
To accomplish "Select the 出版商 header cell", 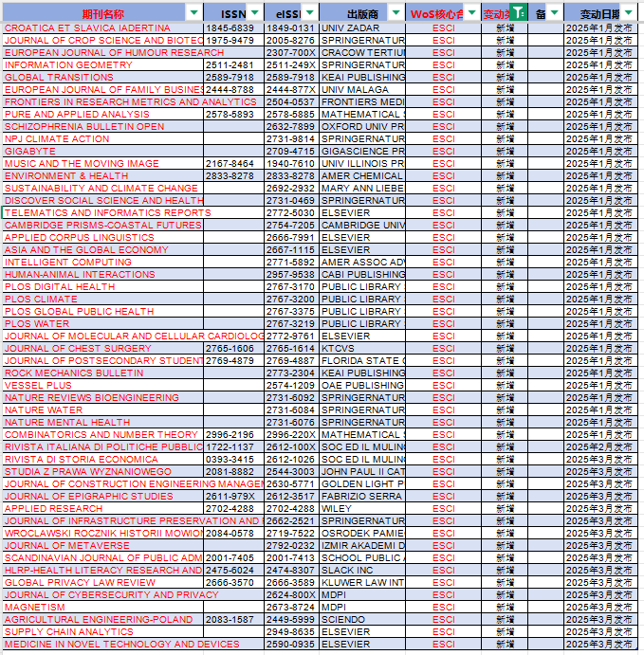I will coord(362,12).
